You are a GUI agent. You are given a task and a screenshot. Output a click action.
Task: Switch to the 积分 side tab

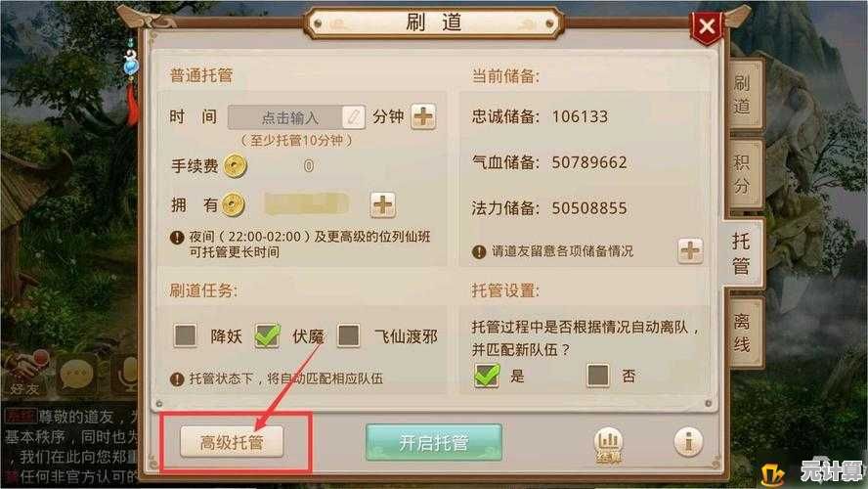click(743, 174)
